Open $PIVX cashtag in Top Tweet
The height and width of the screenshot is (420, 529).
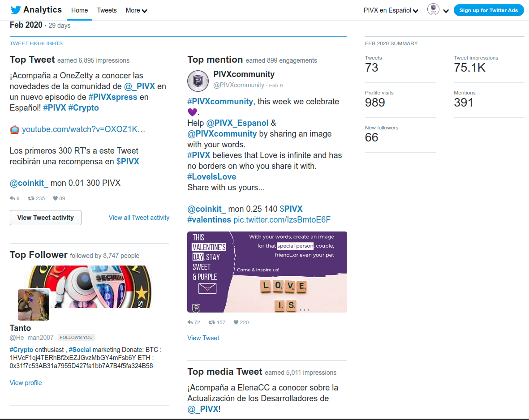pos(128,162)
